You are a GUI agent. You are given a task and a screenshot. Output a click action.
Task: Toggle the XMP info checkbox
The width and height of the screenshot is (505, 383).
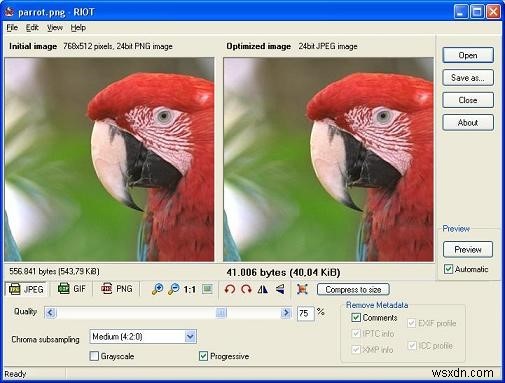tap(356, 349)
